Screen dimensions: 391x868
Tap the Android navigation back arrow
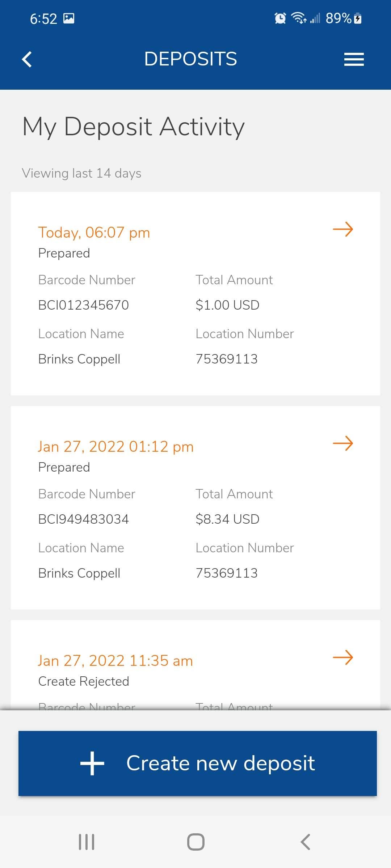(305, 842)
